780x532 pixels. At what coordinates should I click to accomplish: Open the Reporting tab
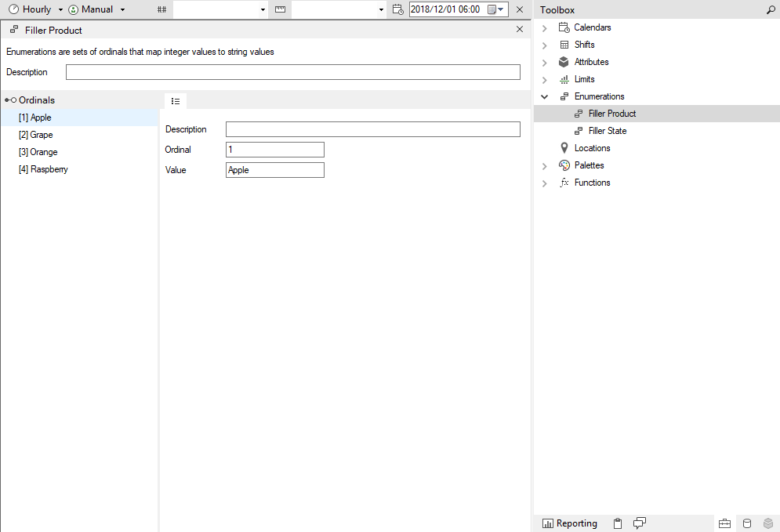(x=570, y=523)
